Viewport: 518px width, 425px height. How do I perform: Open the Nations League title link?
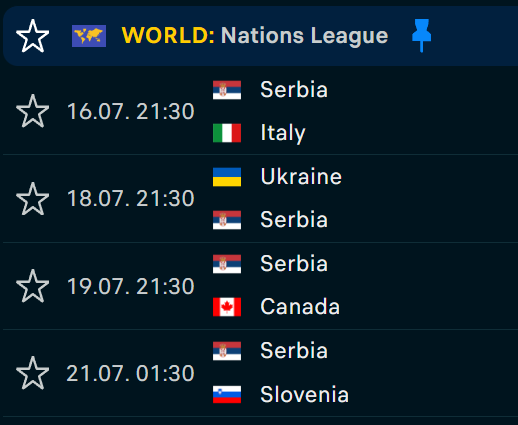[x=305, y=36]
